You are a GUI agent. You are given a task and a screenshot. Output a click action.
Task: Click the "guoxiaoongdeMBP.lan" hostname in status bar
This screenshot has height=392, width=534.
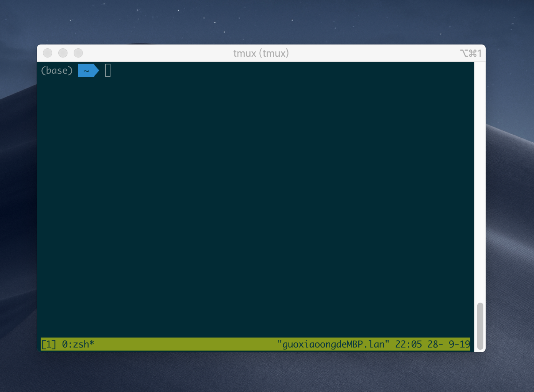click(x=333, y=344)
